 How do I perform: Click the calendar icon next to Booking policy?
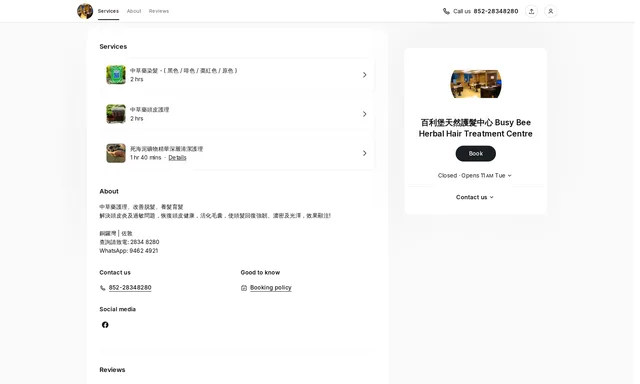pos(244,288)
